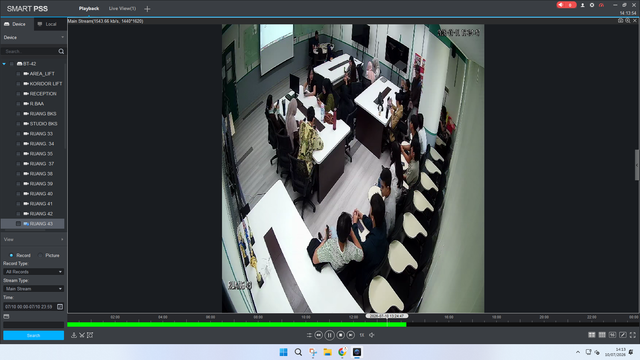Adjust volume with the speaker icon
640x360 pixels.
(372, 335)
